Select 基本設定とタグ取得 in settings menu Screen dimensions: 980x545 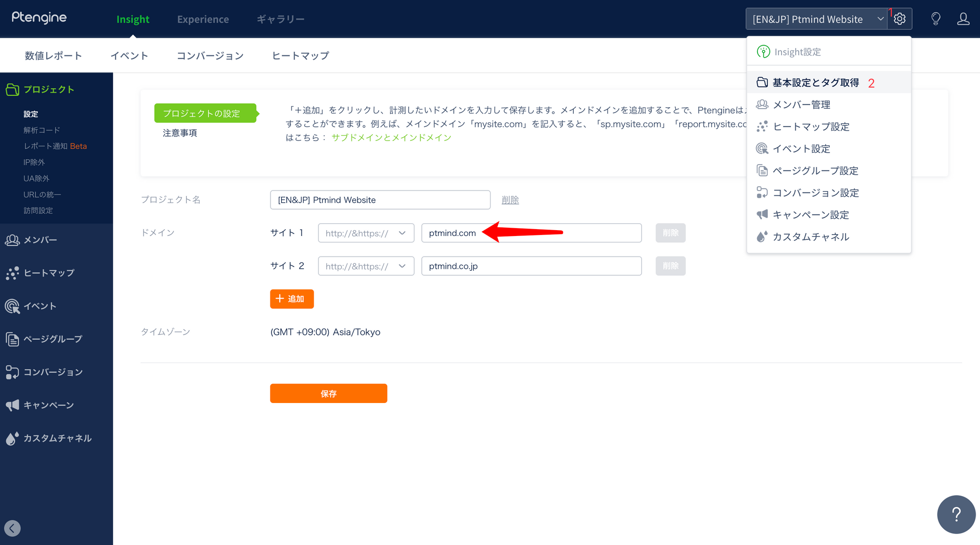(x=815, y=83)
